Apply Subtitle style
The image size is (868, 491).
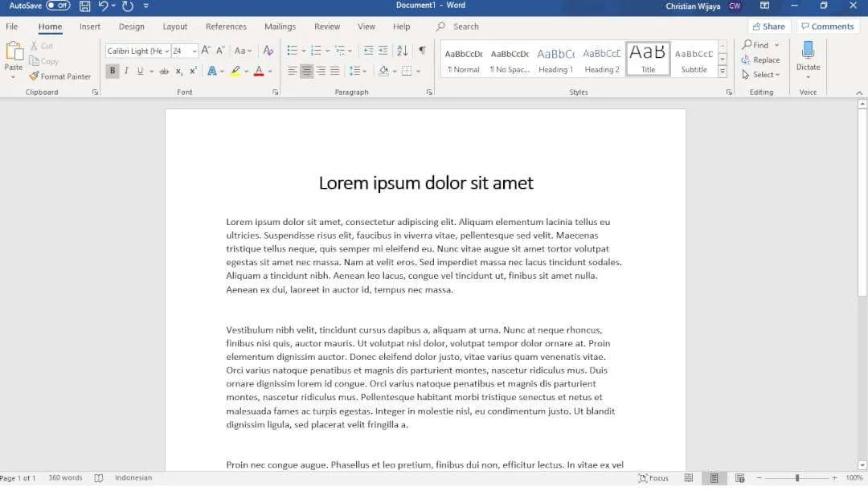tap(694, 59)
